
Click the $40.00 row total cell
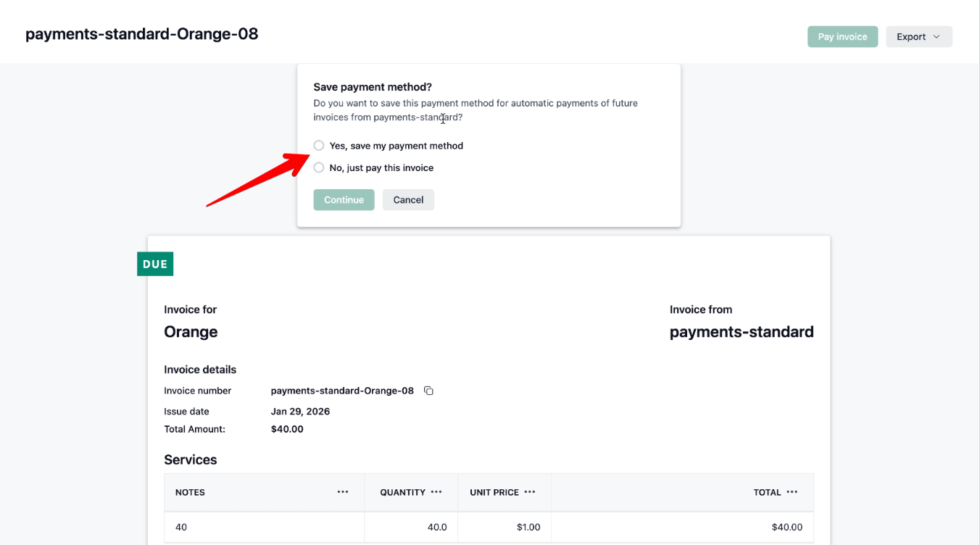786,527
